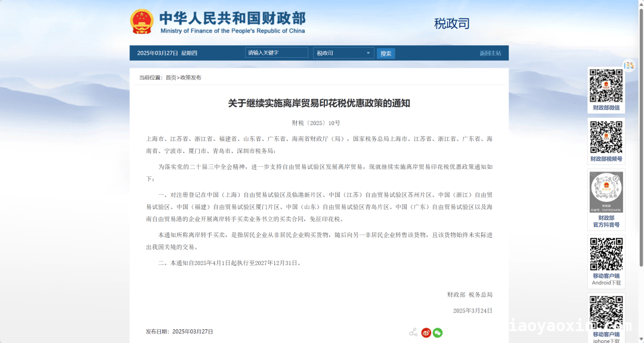Expand the 税政司 search scope dropdown
Viewport: 644px width, 343px height.
click(x=343, y=53)
